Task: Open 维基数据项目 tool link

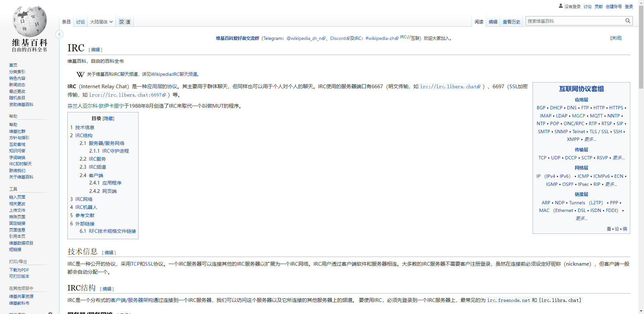Action: 21,243
